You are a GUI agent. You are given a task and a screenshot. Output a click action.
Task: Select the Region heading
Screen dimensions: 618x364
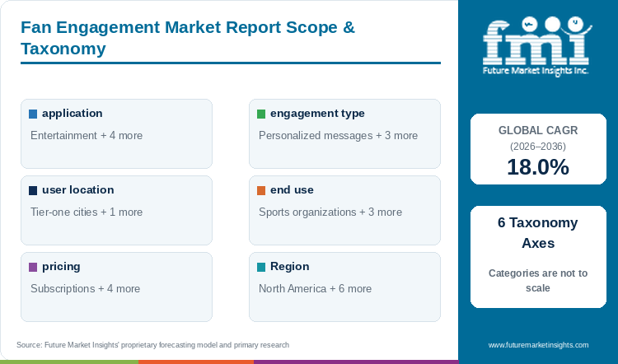290,267
